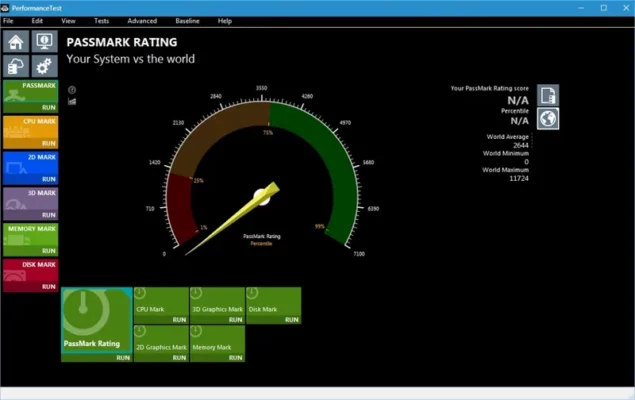Viewport: 635px width, 400px height.
Task: Click RUN under PassMark Rating tile
Action: click(x=123, y=358)
